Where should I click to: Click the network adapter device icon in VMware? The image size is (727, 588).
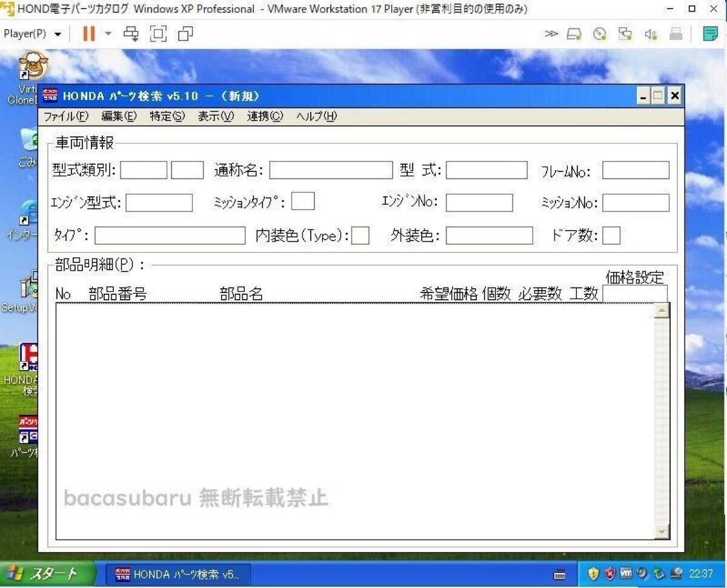point(625,34)
